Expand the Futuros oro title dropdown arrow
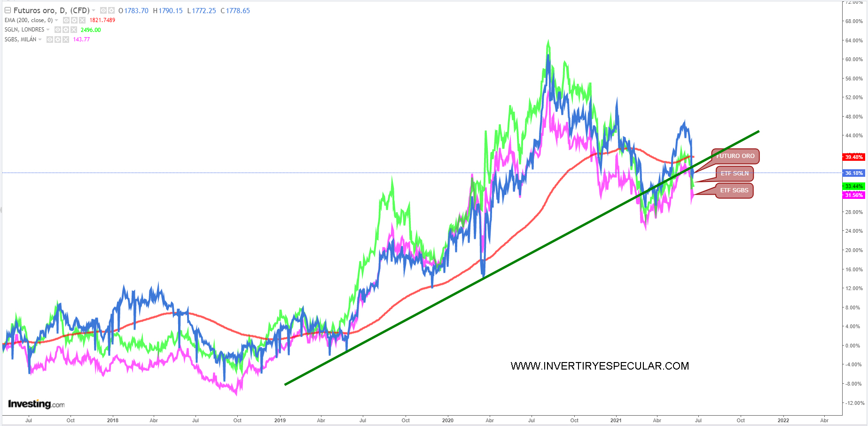 pos(94,10)
